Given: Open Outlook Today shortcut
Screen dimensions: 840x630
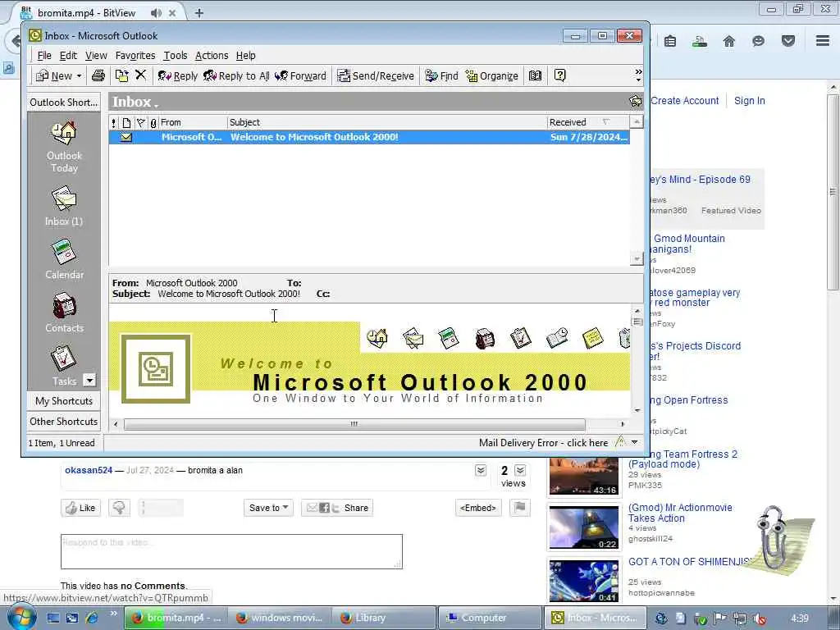Looking at the screenshot, I should tap(64, 147).
